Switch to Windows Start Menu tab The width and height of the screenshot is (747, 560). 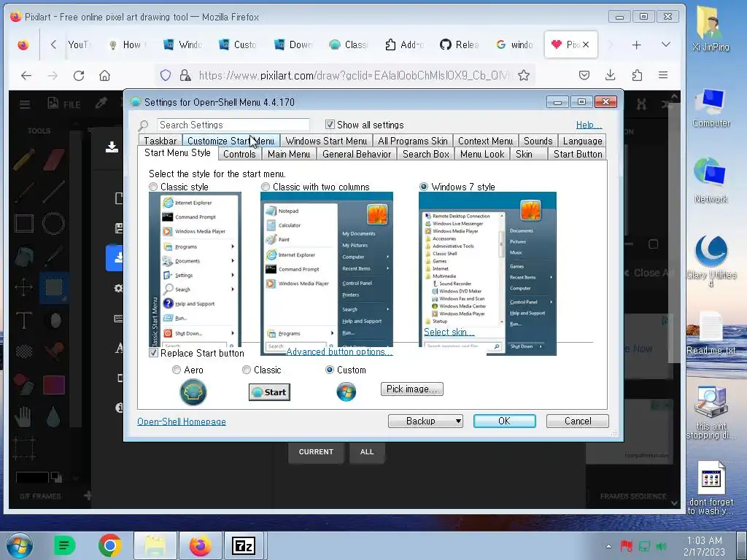326,141
